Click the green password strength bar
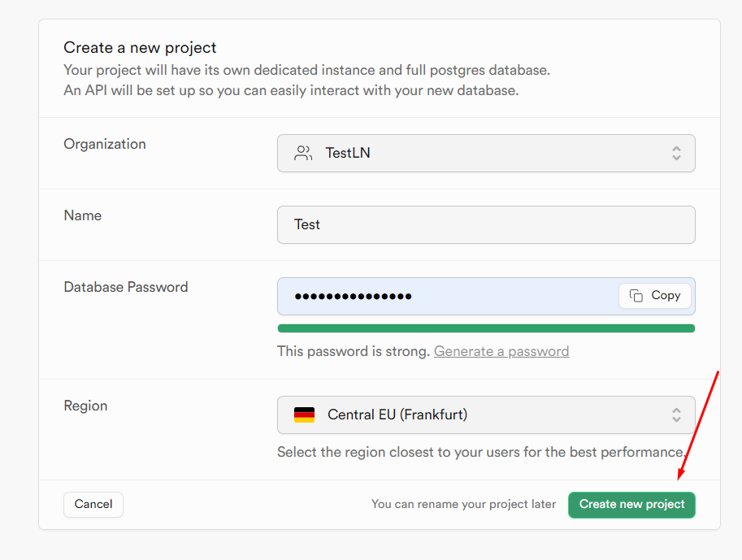The width and height of the screenshot is (742, 560). click(x=486, y=328)
